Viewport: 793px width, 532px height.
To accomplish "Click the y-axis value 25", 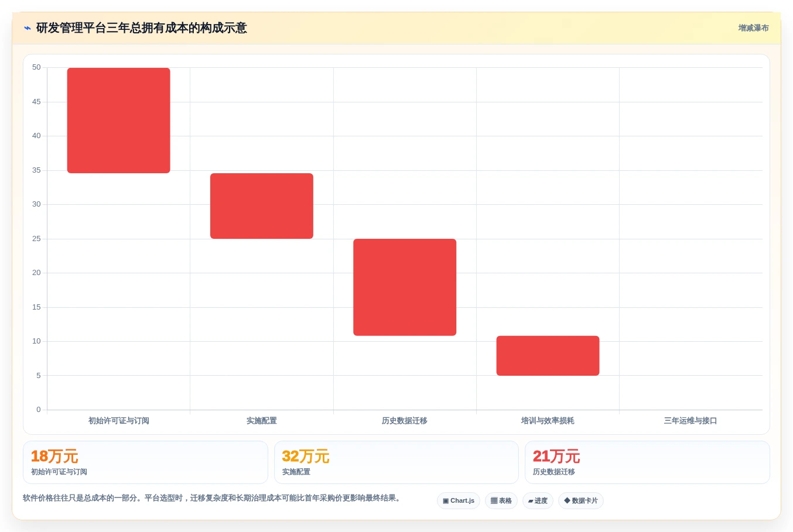I will [36, 239].
